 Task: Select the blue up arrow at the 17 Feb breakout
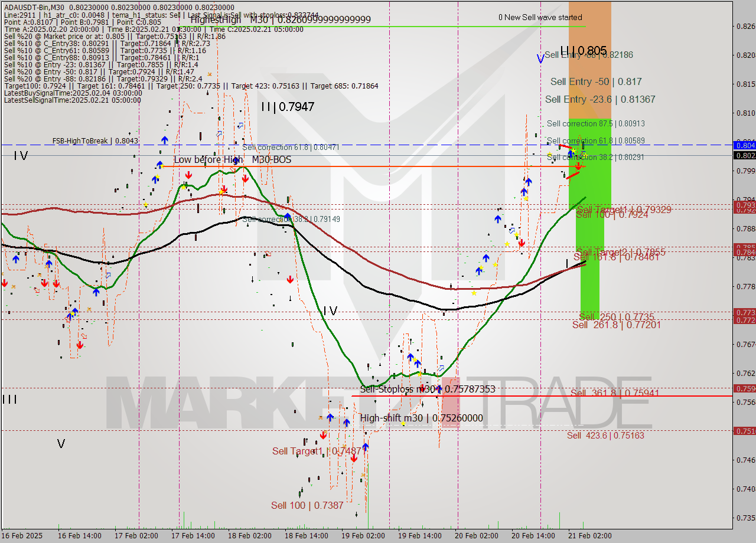tap(165, 140)
